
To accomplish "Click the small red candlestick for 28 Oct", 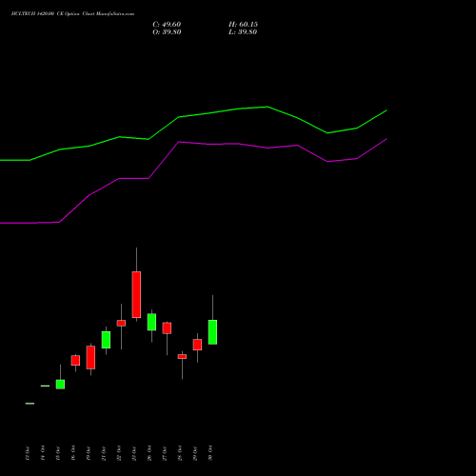I will 182,357.
